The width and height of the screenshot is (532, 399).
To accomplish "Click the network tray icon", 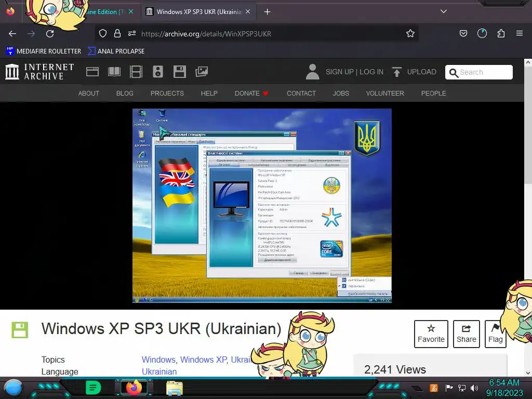I will tap(461, 388).
